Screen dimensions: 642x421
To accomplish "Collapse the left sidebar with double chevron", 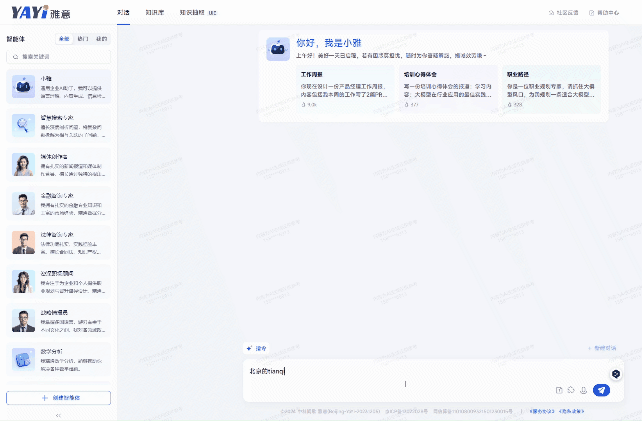I will (x=58, y=414).
